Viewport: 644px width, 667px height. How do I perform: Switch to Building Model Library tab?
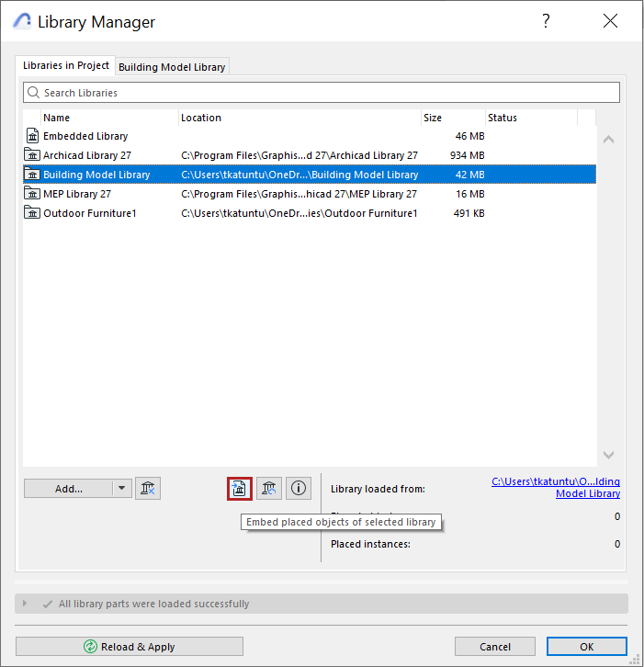click(x=172, y=67)
